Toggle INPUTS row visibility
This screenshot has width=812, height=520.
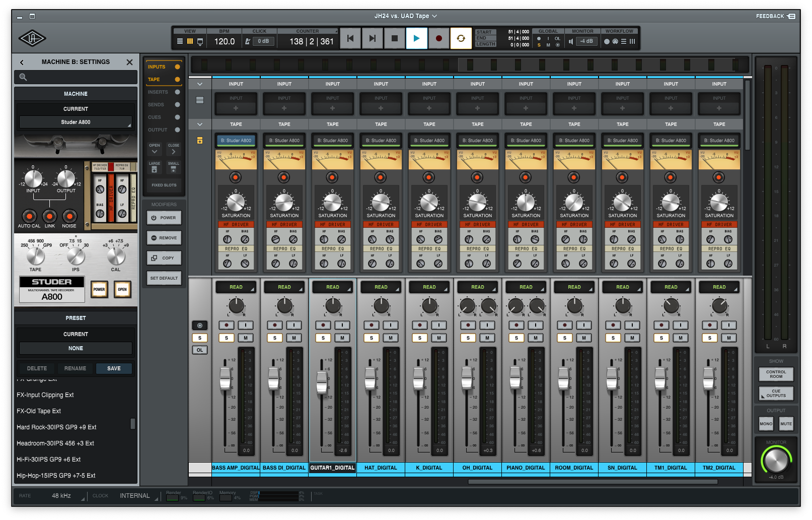[x=177, y=67]
